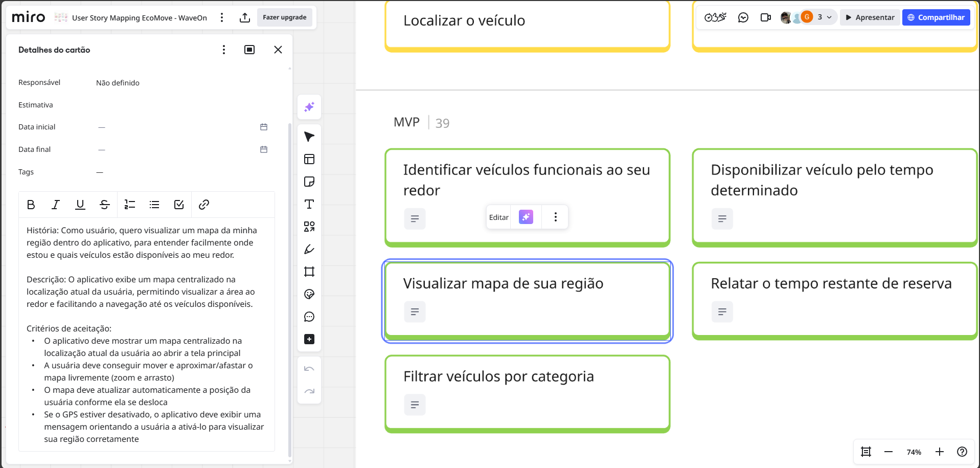The height and width of the screenshot is (468, 980).
Task: Toggle bold text formatting
Action: pos(31,205)
